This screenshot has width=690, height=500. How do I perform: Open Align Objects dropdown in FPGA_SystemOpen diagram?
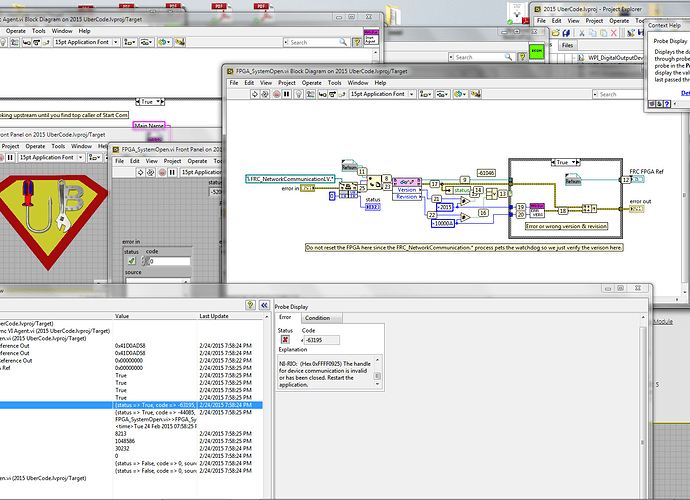click(x=425, y=94)
